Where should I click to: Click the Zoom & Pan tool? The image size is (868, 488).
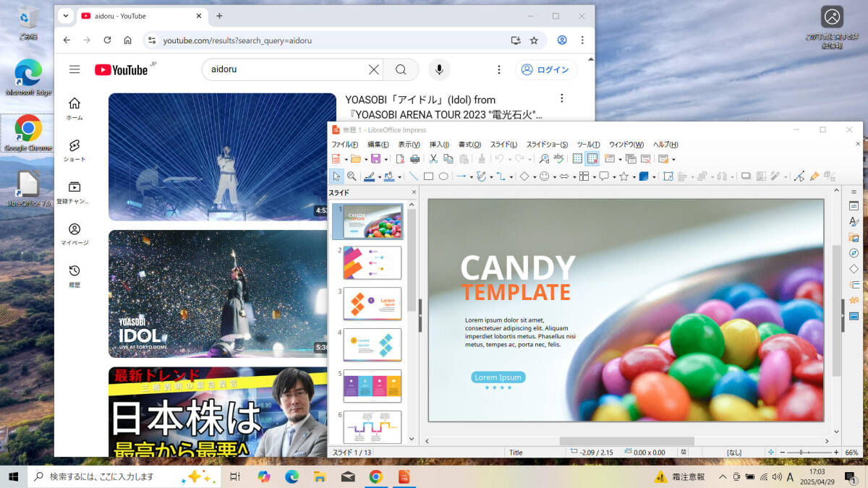pos(352,176)
